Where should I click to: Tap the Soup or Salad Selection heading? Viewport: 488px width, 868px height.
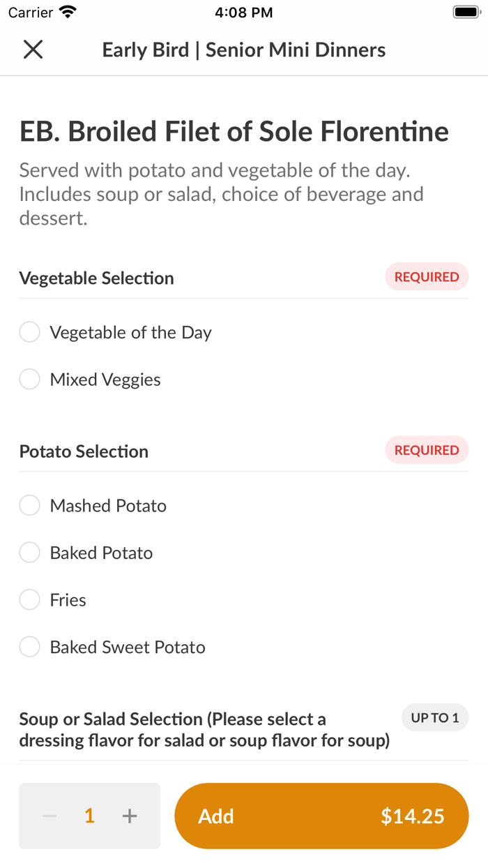(x=204, y=729)
